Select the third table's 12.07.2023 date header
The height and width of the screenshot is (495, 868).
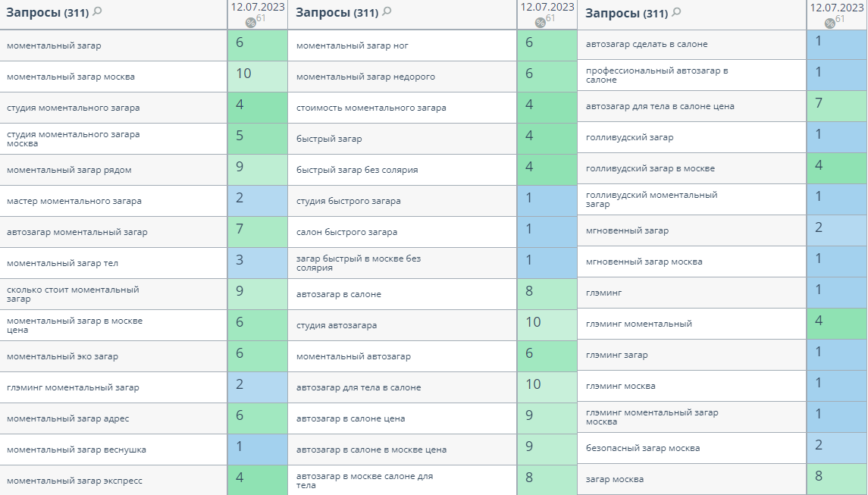pyautogui.click(x=837, y=7)
